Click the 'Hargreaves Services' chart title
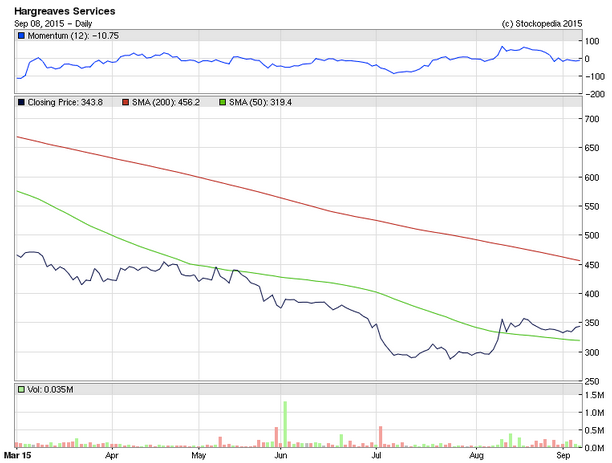612x463 pixels. pyautogui.click(x=65, y=11)
